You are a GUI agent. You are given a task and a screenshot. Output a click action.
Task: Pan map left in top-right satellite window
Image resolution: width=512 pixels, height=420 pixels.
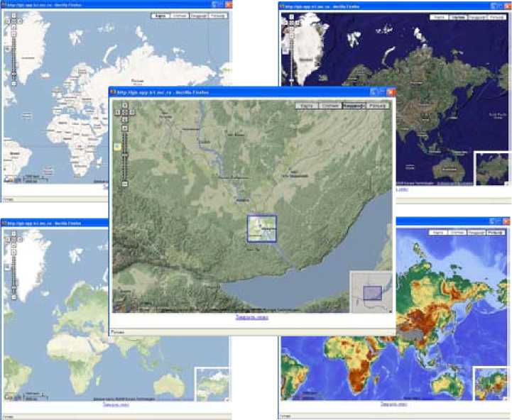coord(285,23)
